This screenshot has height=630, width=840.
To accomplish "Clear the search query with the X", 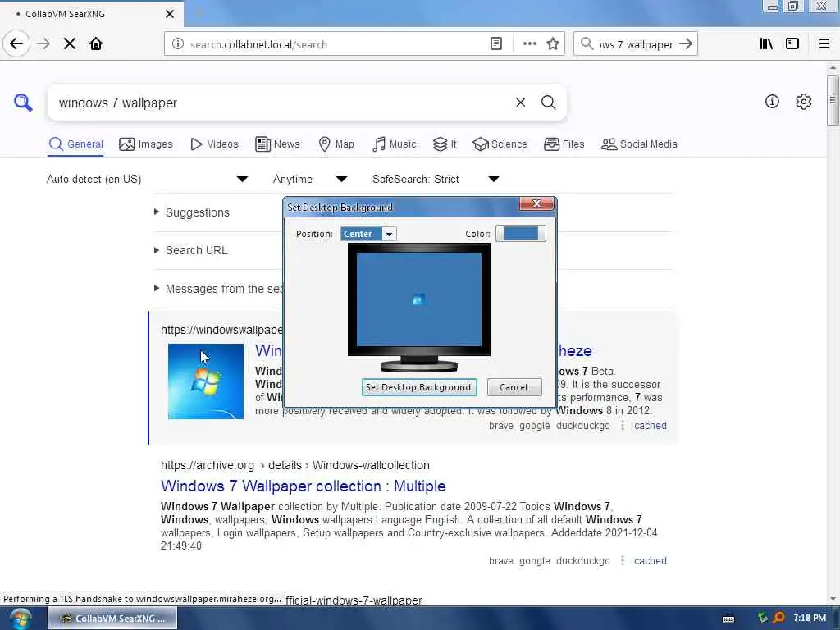I will [520, 103].
